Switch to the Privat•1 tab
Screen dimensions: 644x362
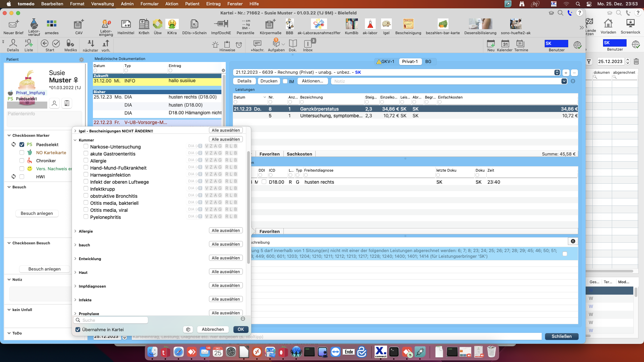410,61
